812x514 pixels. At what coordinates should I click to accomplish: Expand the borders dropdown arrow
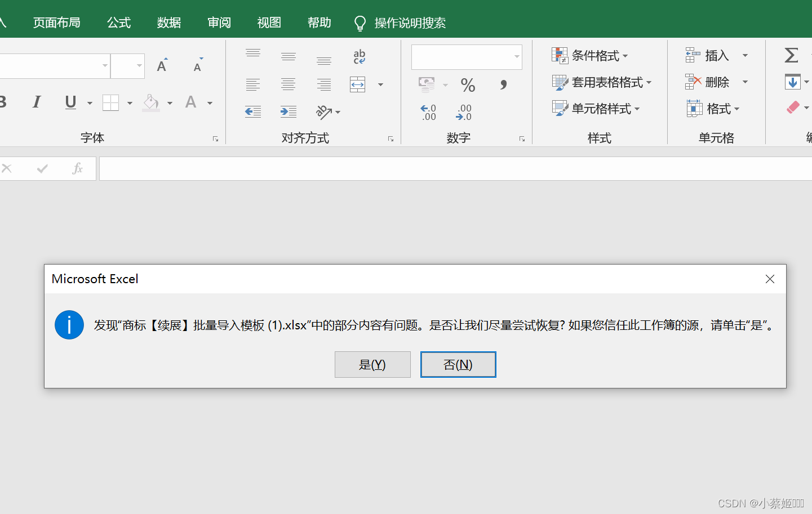pos(130,103)
